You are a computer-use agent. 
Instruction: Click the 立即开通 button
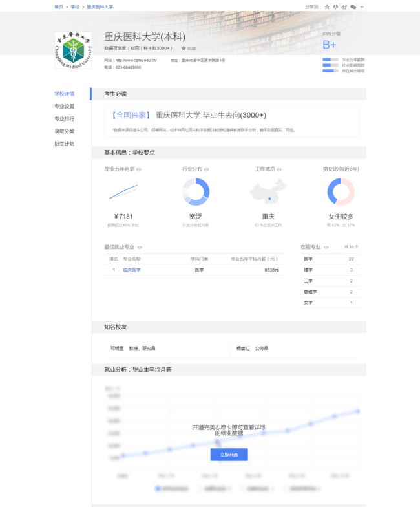coord(229,455)
